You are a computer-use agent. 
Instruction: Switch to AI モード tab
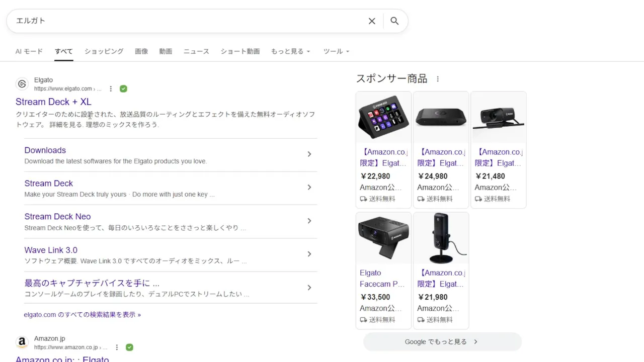pyautogui.click(x=29, y=51)
